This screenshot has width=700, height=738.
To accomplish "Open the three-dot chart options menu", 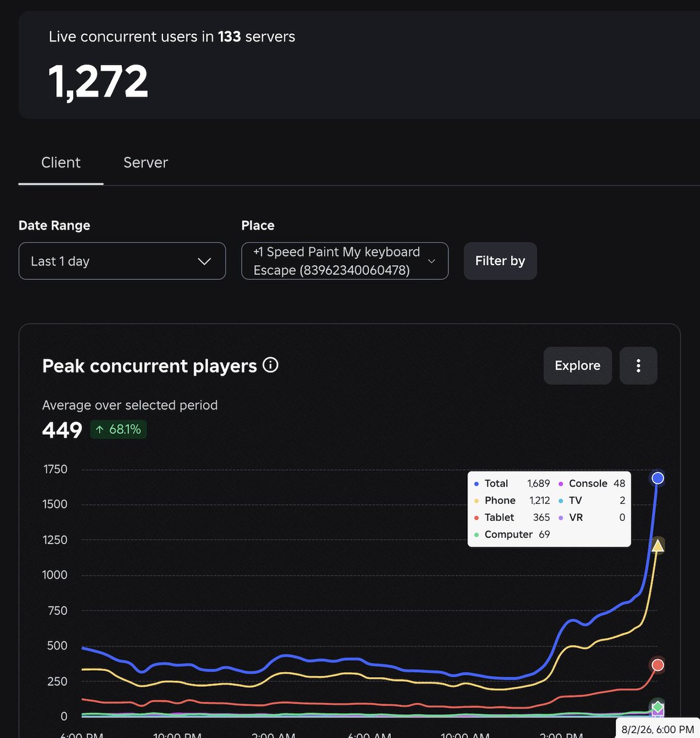I will click(638, 365).
